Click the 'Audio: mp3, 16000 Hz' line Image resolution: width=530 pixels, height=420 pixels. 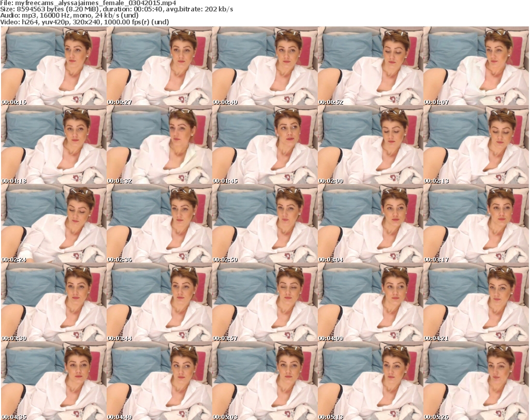(69, 16)
